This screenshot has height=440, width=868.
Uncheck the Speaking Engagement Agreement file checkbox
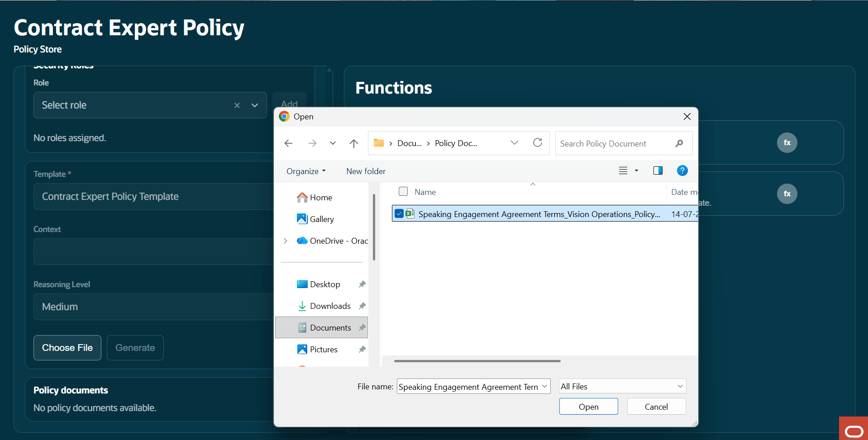(x=399, y=213)
